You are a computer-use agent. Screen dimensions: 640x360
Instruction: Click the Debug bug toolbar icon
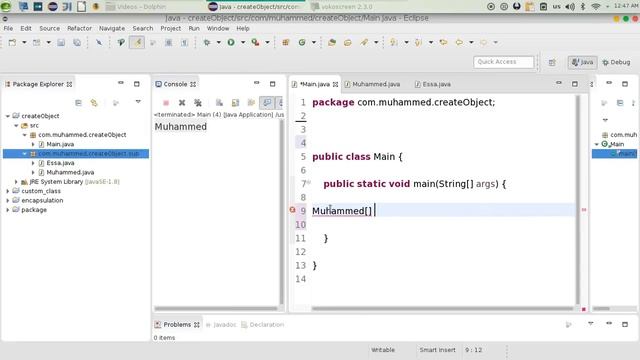(x=207, y=42)
